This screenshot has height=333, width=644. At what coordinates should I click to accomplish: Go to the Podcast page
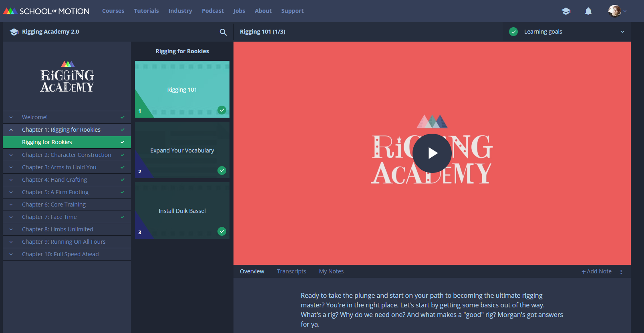click(x=213, y=11)
